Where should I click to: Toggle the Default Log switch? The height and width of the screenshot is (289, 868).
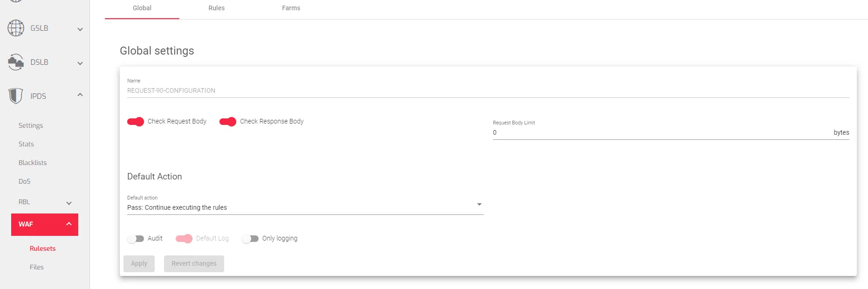pos(184,239)
